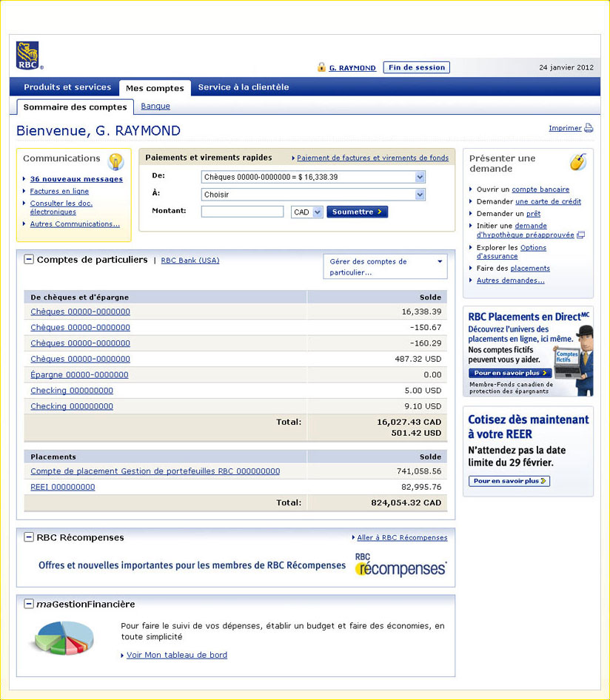
Task: Open Compte de placement Gestion de portefeuilles RBC
Action: tap(155, 471)
